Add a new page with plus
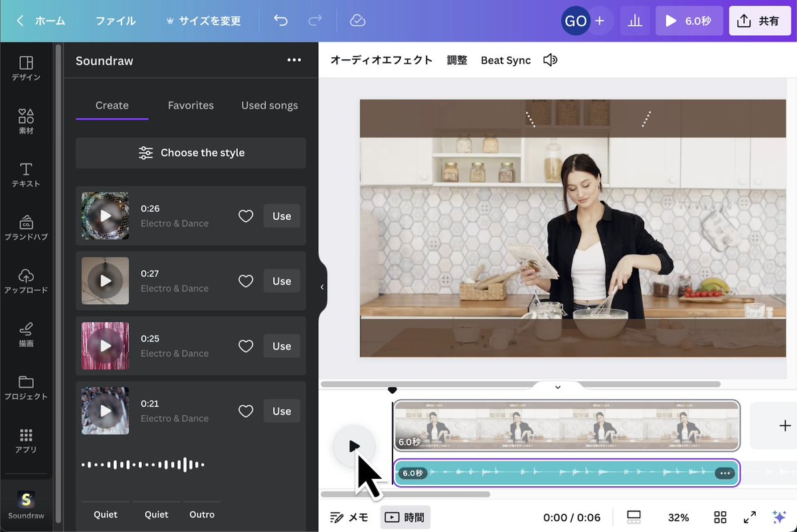Screen dimensions: 797x532 point(785,426)
